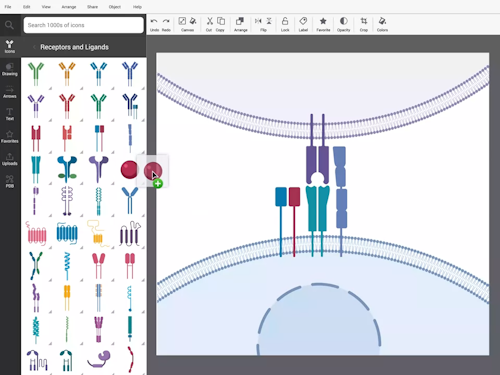Select the Crop tool
Image resolution: width=500 pixels, height=375 pixels.
pos(364,24)
